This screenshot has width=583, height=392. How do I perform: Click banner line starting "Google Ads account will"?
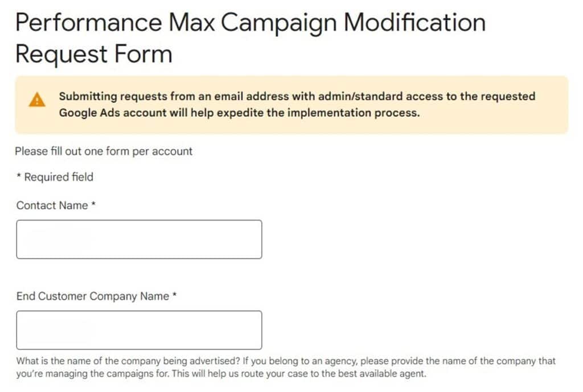pos(240,113)
